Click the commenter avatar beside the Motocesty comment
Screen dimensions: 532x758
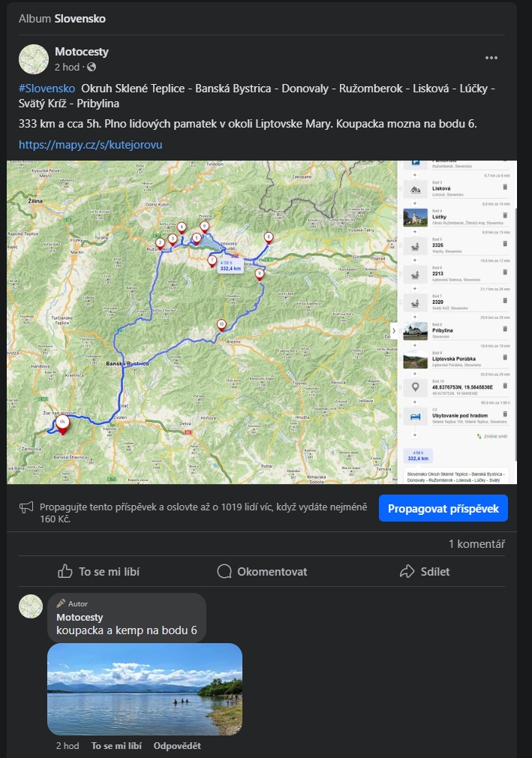31,606
